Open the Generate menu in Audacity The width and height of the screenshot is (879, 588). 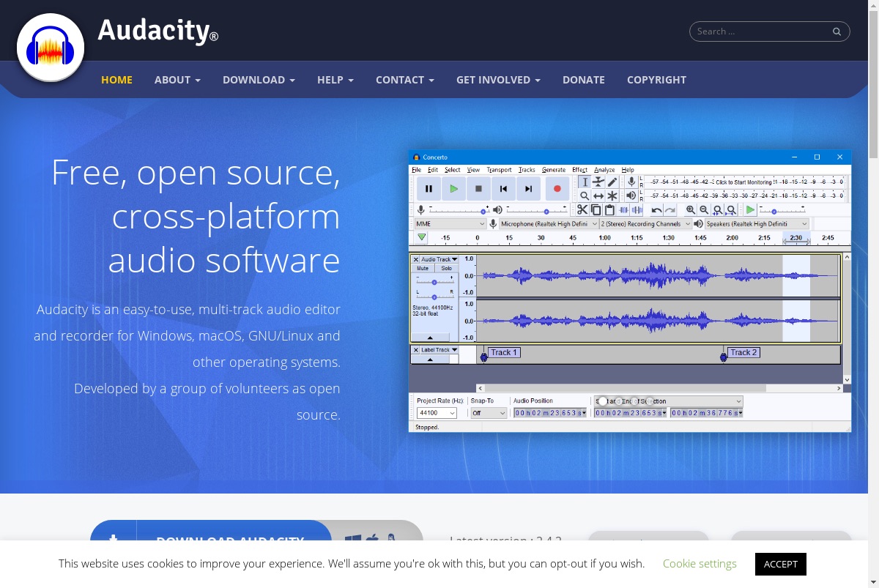pos(554,170)
